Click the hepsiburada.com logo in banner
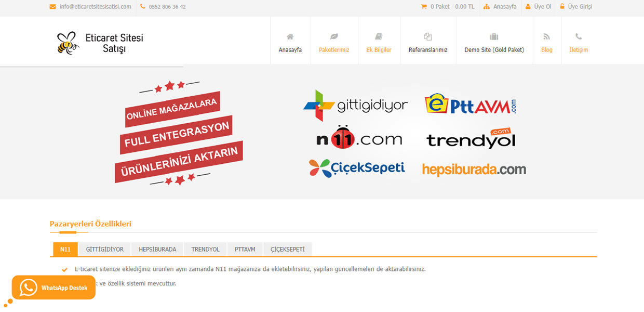The height and width of the screenshot is (312, 644). (x=474, y=170)
